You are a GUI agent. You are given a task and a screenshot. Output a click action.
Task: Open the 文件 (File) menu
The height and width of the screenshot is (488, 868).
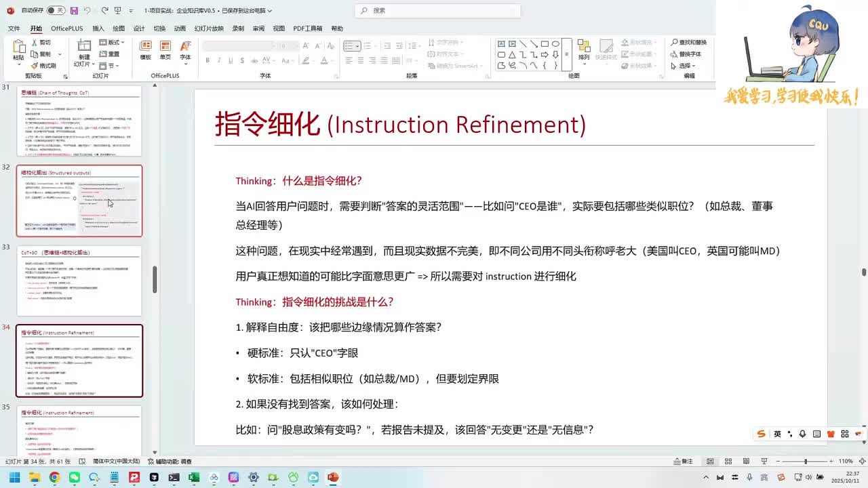[x=14, y=28]
